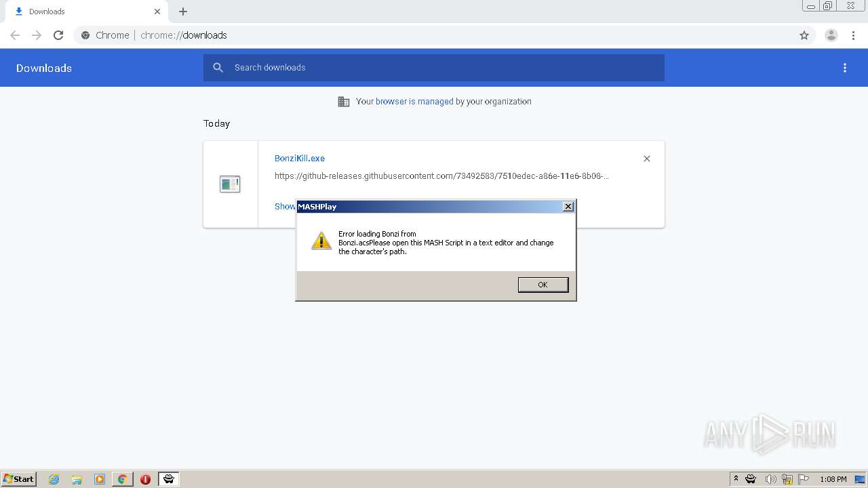Open the BonziKill.exe download link

coord(300,158)
